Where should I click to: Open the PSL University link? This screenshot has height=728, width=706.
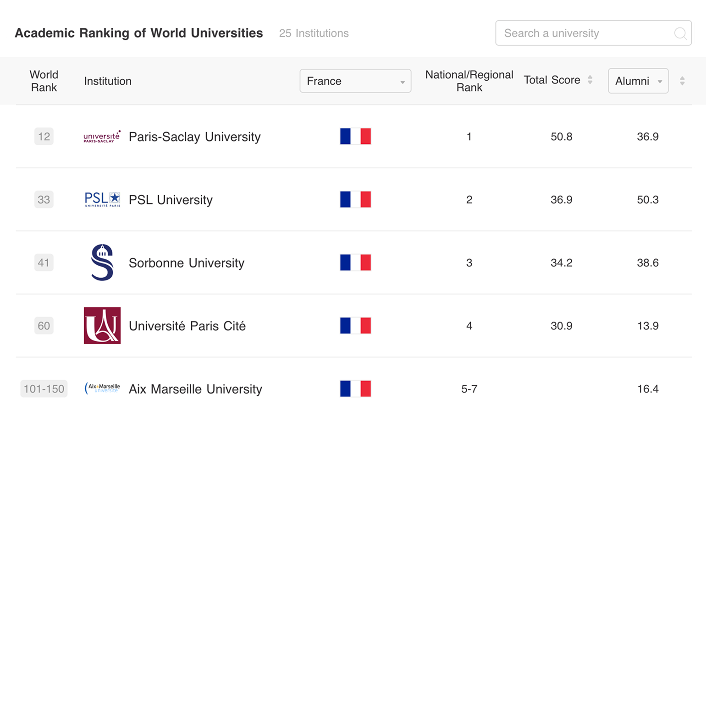click(171, 200)
